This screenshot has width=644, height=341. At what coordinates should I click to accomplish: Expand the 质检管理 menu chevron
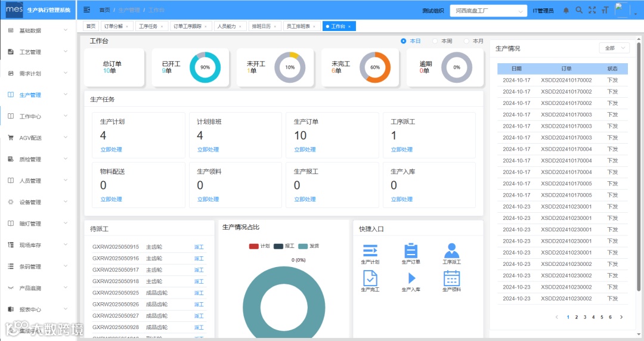click(x=66, y=159)
